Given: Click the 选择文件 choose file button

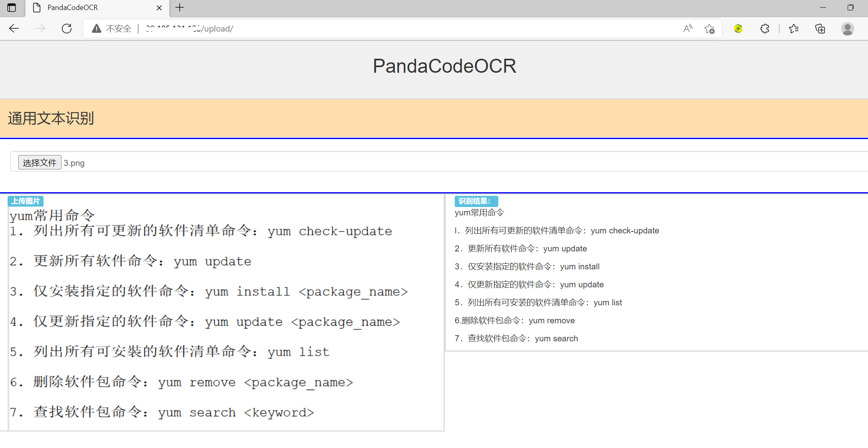Looking at the screenshot, I should click(40, 163).
